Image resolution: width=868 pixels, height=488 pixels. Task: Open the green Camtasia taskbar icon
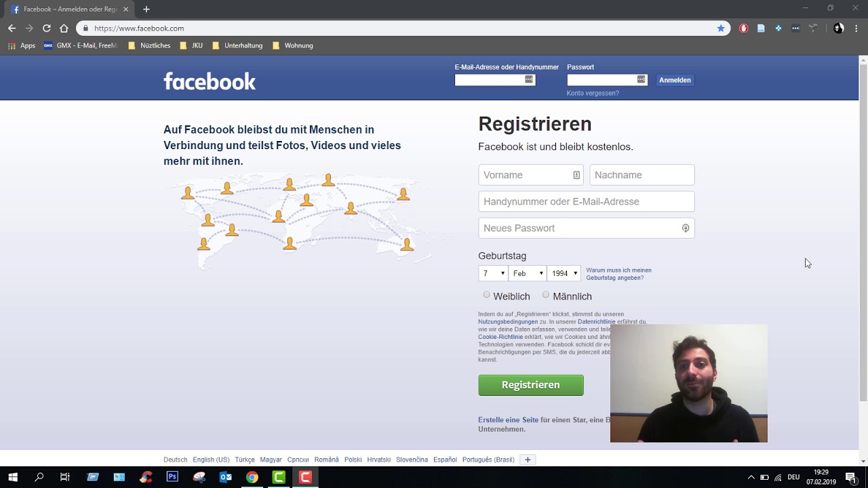[279, 477]
